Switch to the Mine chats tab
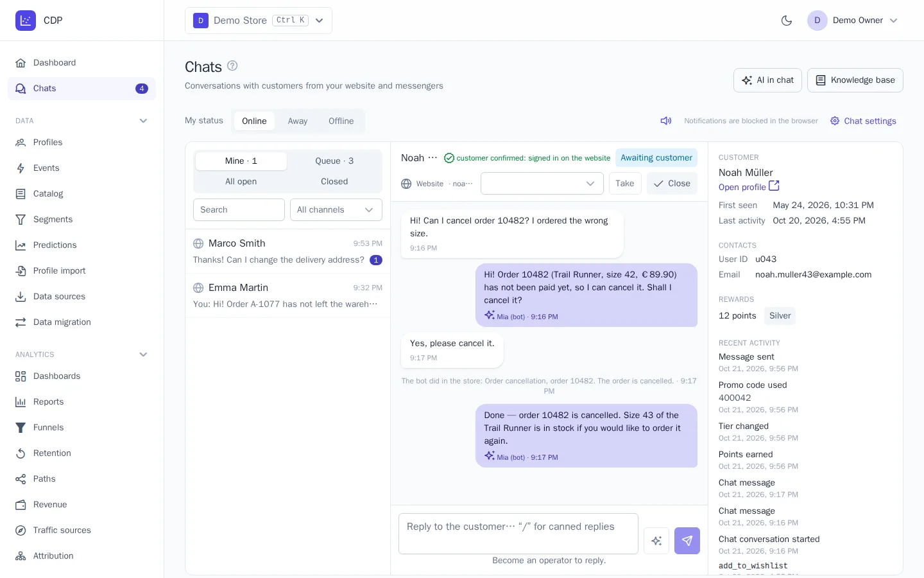 tap(241, 161)
